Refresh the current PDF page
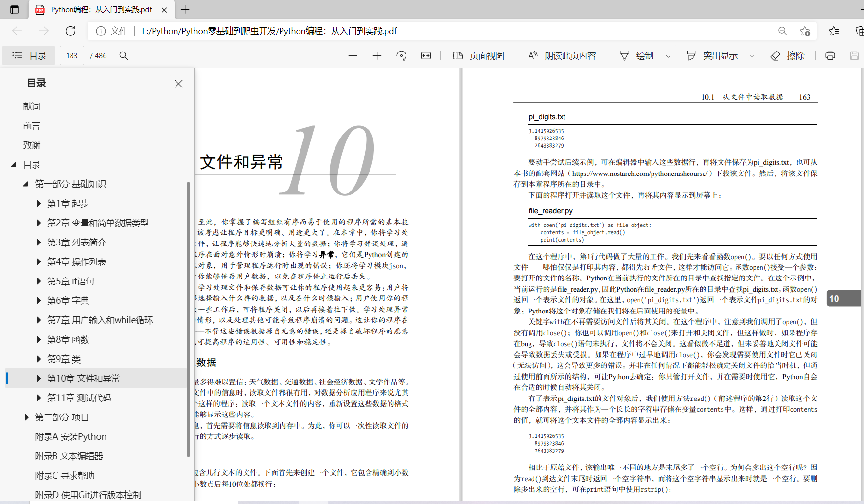The image size is (864, 504). 71,31
